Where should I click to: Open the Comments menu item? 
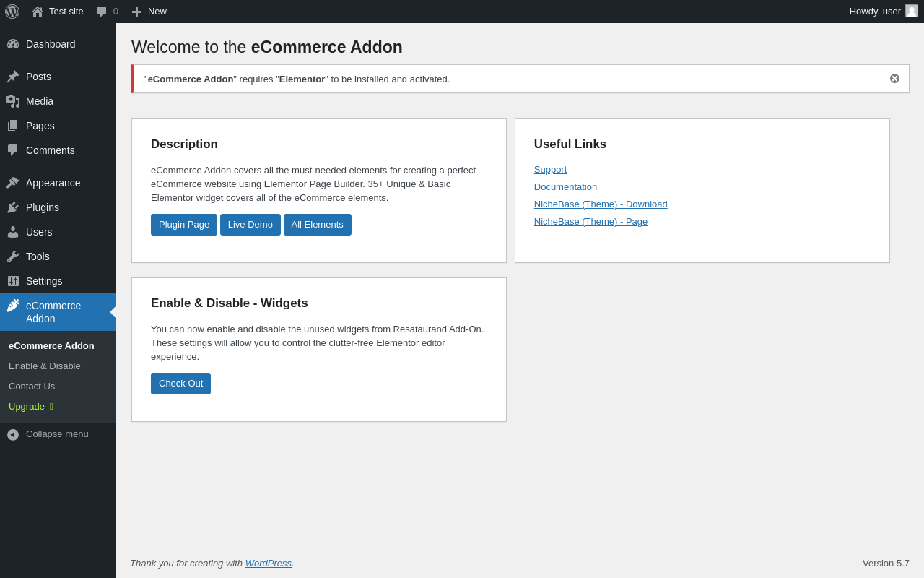coord(58,150)
